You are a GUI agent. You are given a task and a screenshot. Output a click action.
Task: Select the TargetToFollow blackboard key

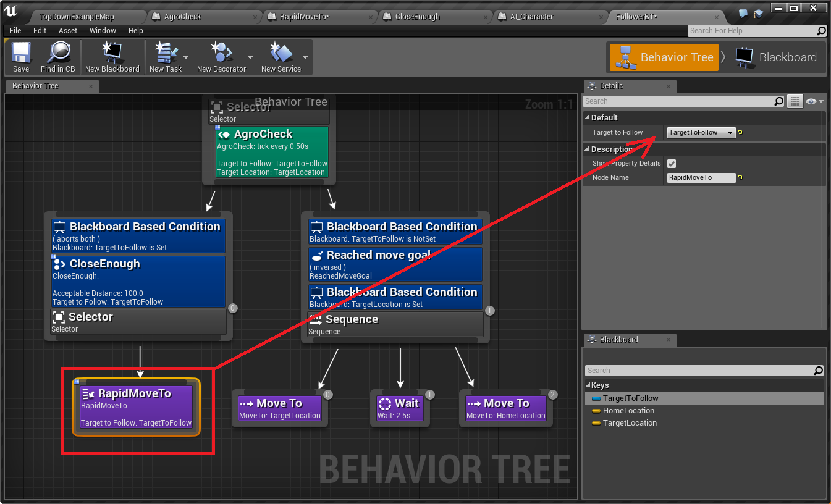point(704,398)
